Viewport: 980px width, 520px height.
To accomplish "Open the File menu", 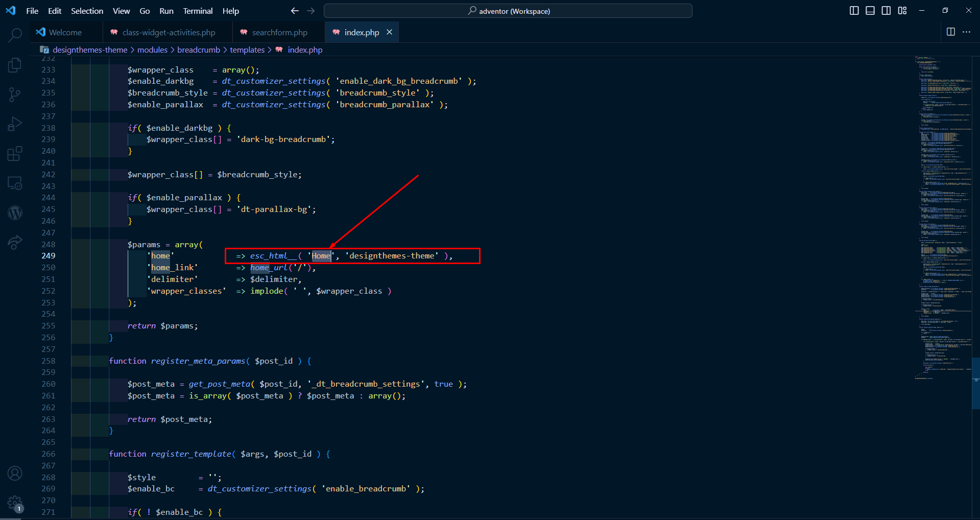I will (32, 11).
